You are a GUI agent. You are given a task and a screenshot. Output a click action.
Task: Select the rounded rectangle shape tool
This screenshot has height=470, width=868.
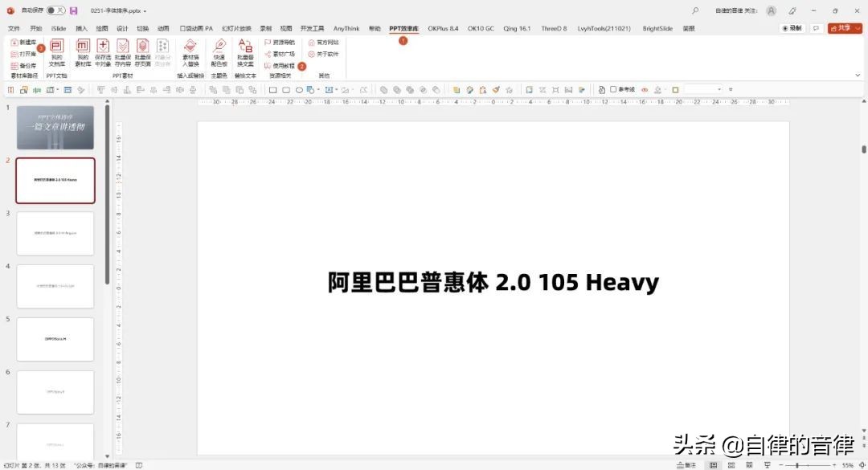pyautogui.click(x=286, y=90)
